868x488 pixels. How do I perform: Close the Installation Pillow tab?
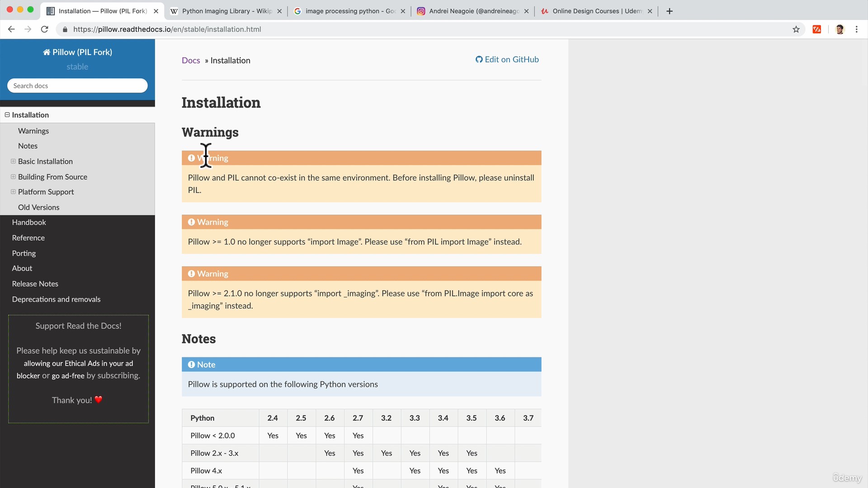(x=156, y=11)
